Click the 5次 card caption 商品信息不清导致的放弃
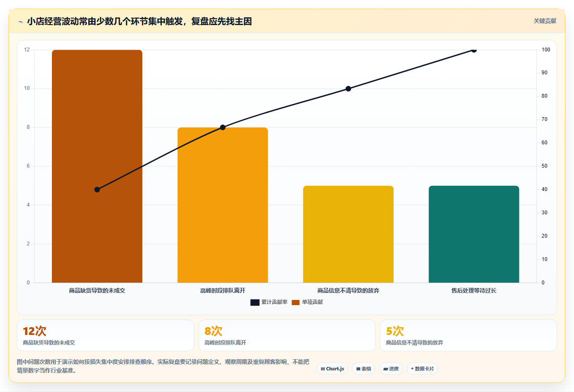574x392 pixels. click(414, 343)
